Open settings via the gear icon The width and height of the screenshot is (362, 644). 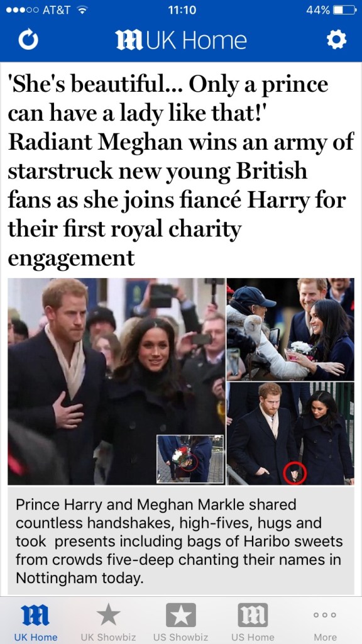point(336,40)
